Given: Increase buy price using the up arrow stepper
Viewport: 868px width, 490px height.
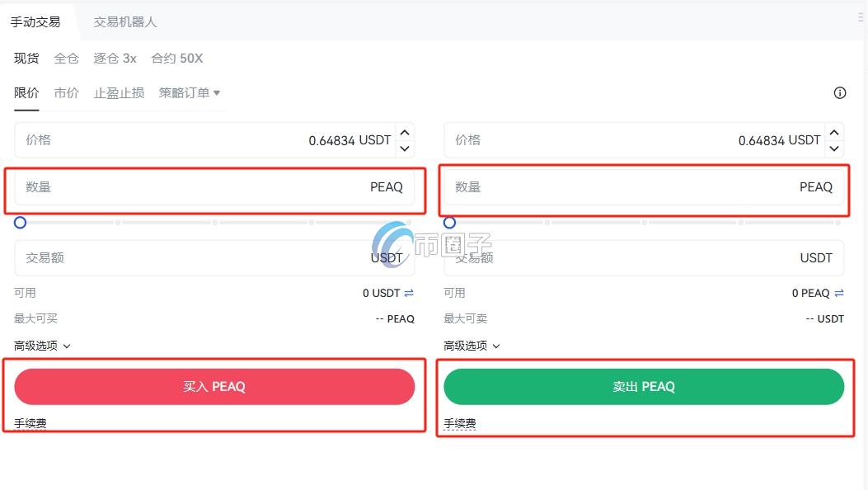Looking at the screenshot, I should tap(405, 132).
